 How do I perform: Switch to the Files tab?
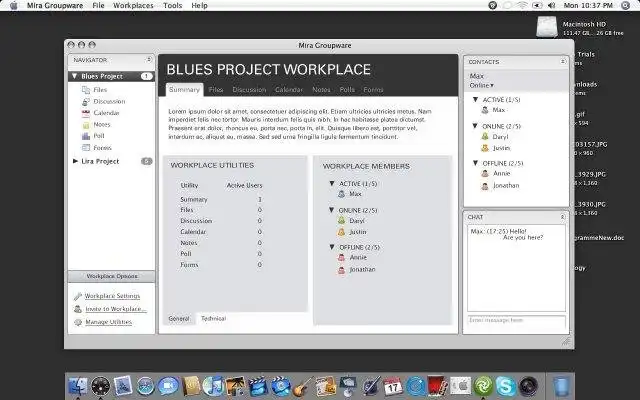click(216, 90)
